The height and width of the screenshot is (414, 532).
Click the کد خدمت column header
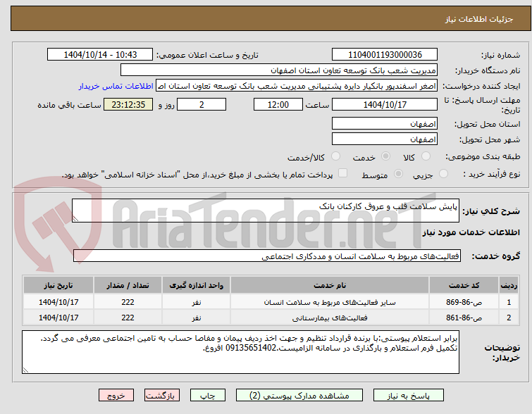coord(464,285)
